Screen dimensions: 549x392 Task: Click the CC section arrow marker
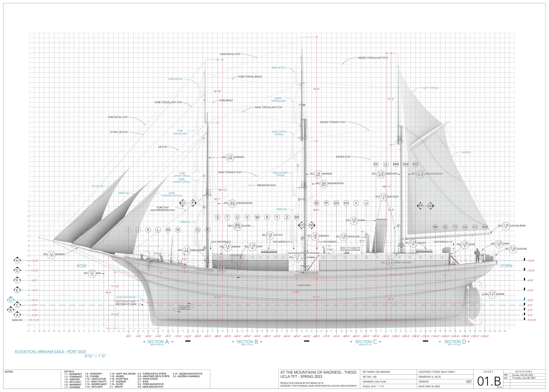click(302, 226)
